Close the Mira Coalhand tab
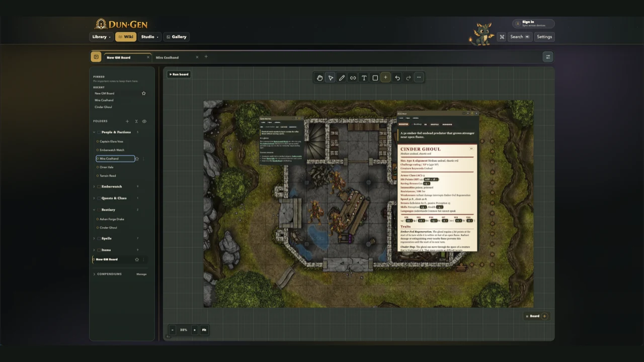The width and height of the screenshot is (644, 362). pyautogui.click(x=197, y=57)
